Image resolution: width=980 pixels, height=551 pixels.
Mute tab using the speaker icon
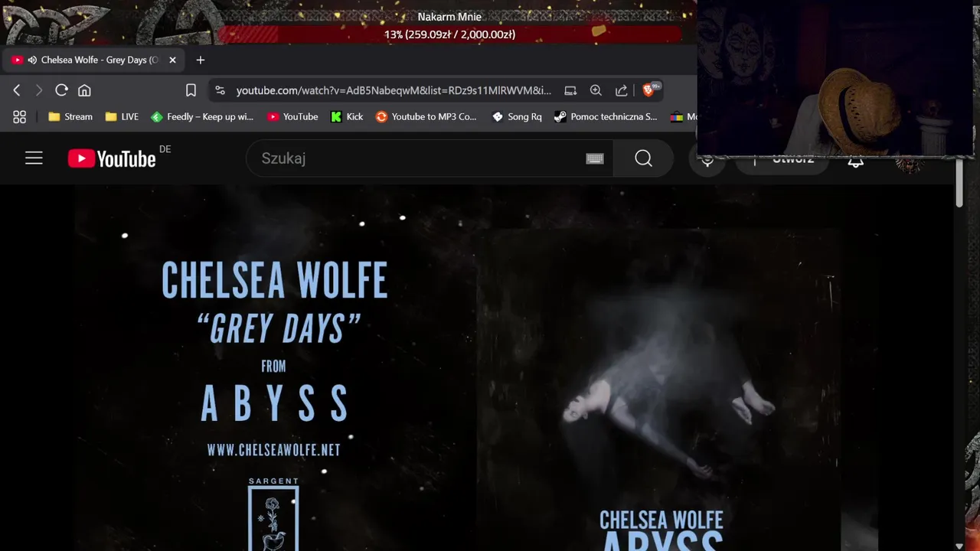[x=32, y=60]
